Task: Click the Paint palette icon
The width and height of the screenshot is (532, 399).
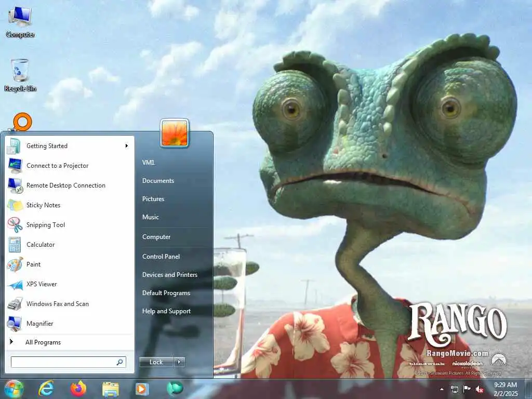Action: 15,264
